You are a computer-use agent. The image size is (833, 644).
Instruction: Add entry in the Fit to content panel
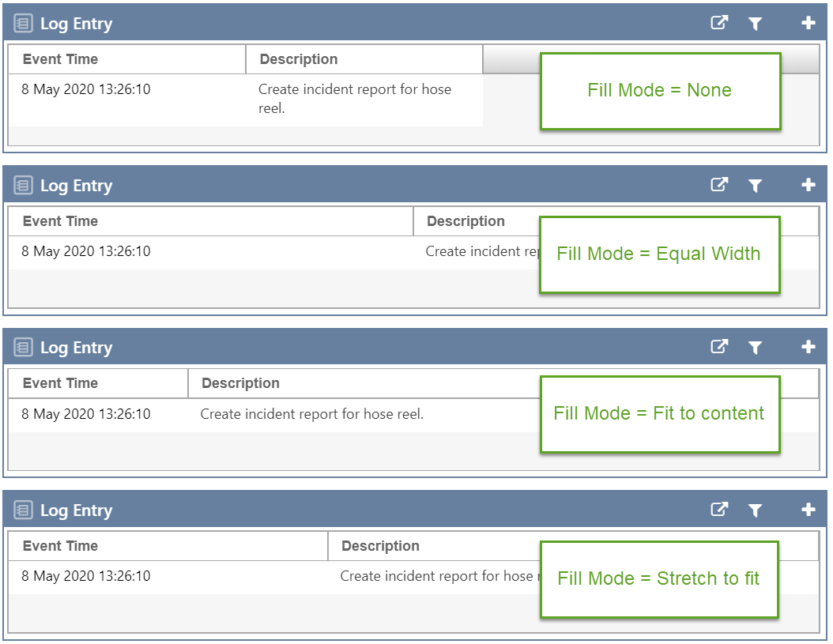tap(808, 348)
